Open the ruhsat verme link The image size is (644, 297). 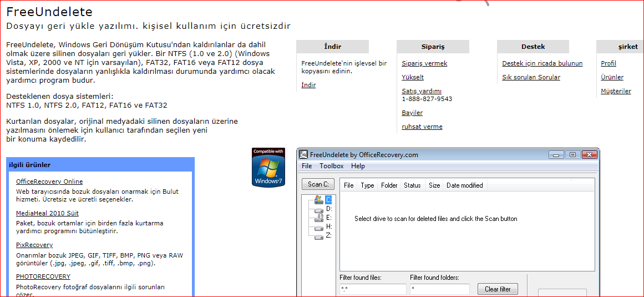(422, 127)
